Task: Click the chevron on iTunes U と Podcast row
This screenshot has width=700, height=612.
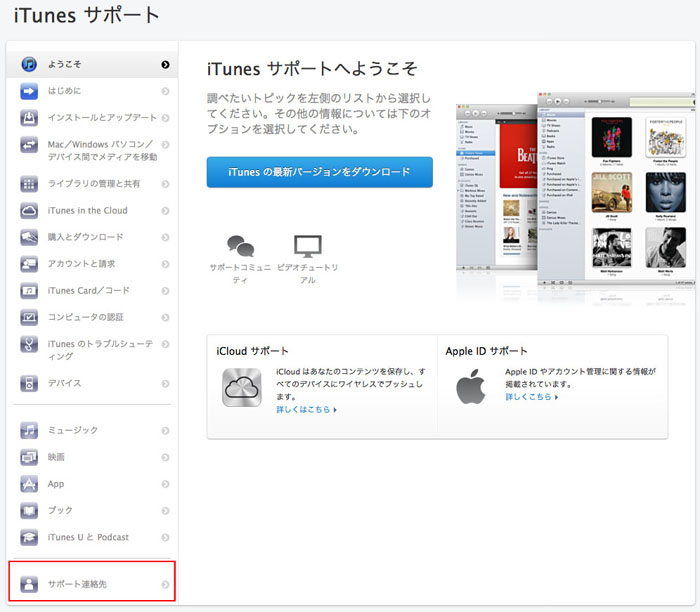Action: tap(165, 537)
